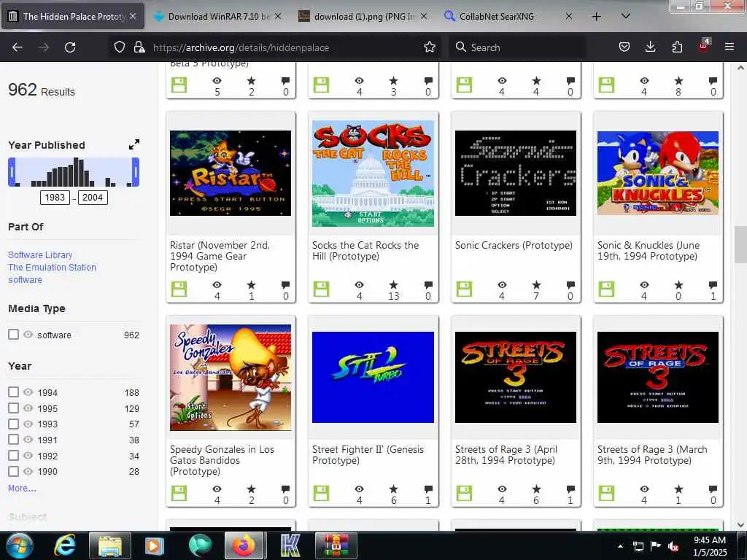Click the taskbar clock showing 9:45 AM
The width and height of the screenshot is (747, 560).
pyautogui.click(x=710, y=546)
